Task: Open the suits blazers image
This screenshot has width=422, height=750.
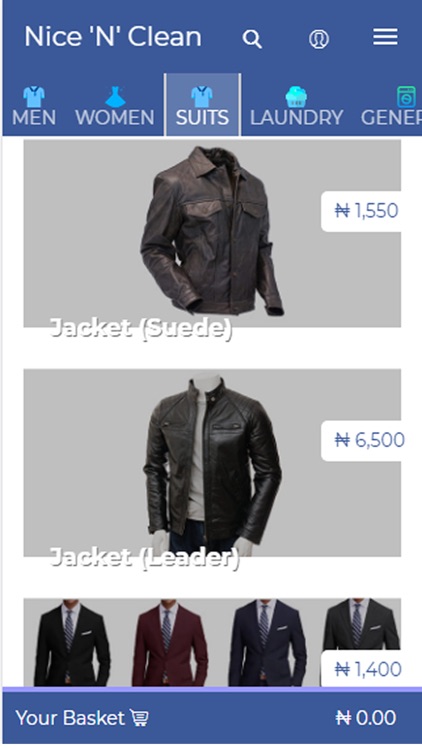Action: [x=212, y=642]
